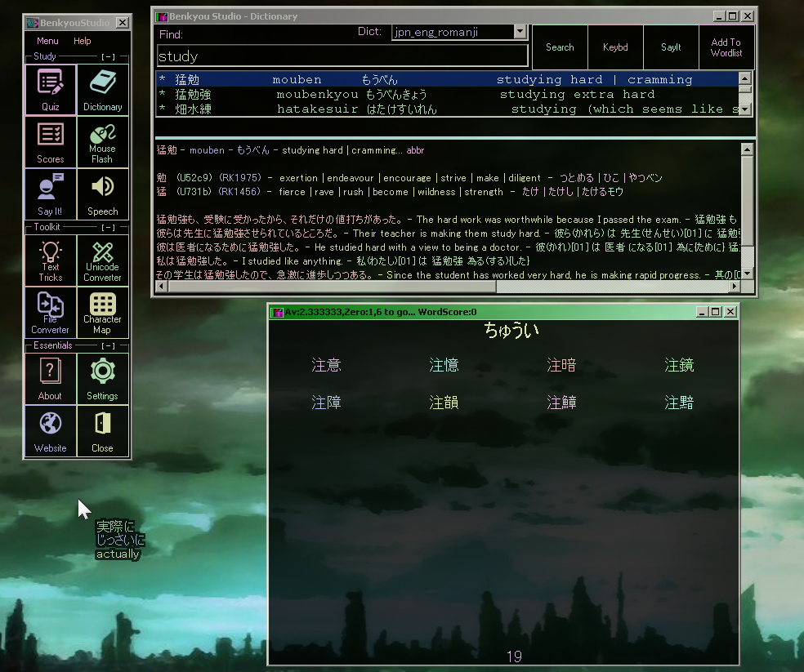Open the Character Map
The width and height of the screenshot is (804, 672).
(102, 313)
